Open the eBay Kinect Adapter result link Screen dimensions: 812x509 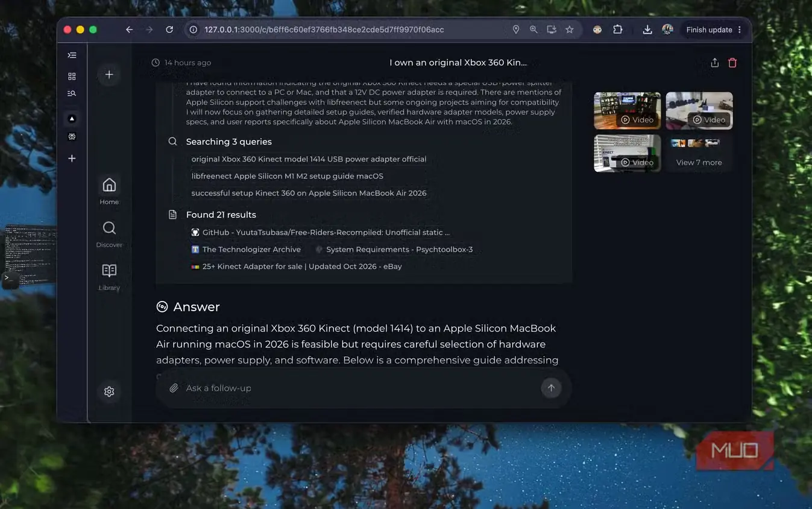tap(297, 266)
